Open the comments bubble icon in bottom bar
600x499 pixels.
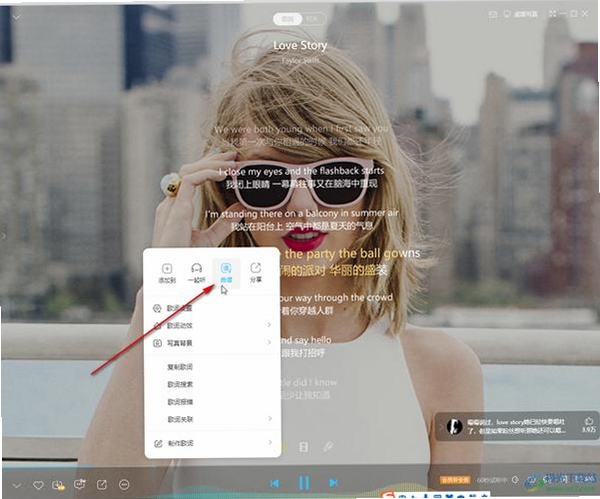click(x=80, y=484)
